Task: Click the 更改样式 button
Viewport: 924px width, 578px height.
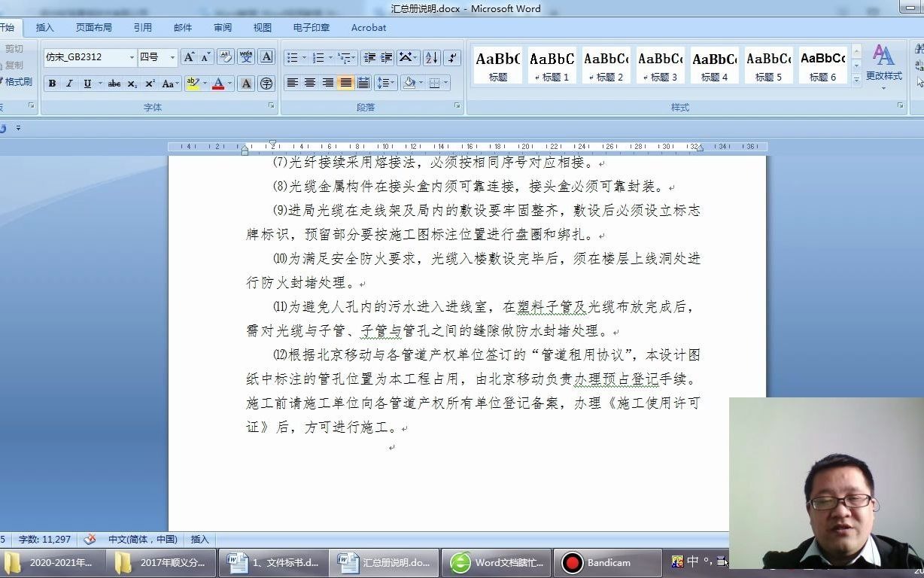Action: click(x=883, y=64)
